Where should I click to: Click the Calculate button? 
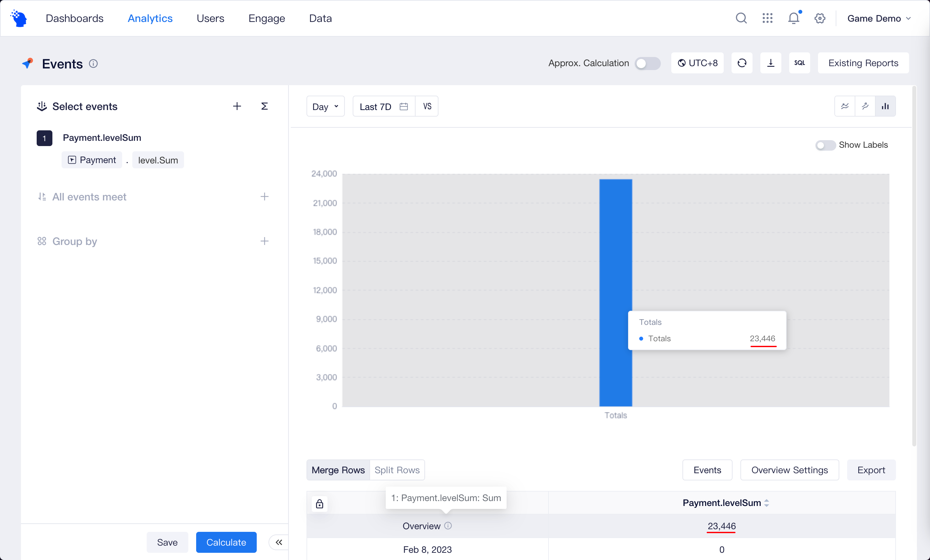point(226,542)
